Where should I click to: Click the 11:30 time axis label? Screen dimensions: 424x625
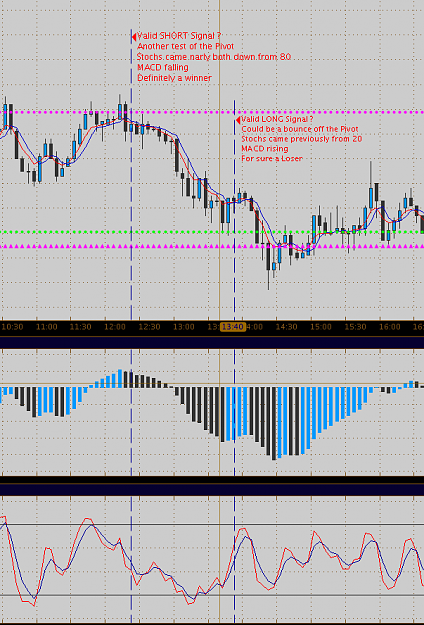(80, 327)
